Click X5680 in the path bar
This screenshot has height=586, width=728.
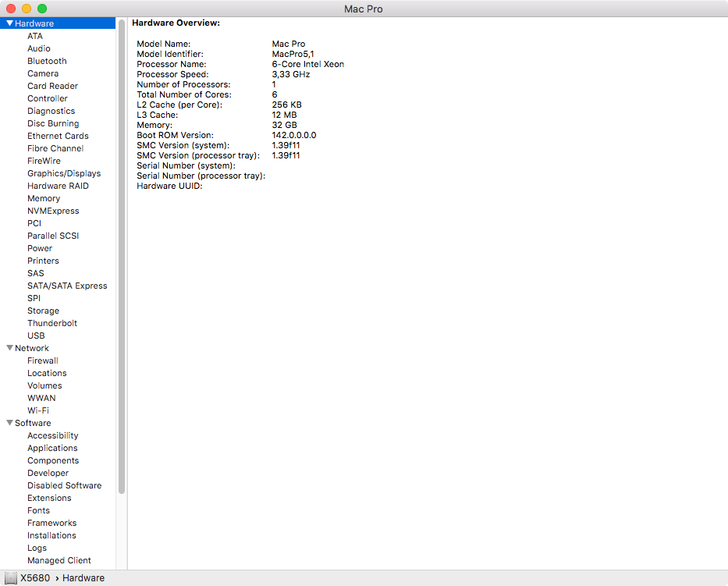click(x=35, y=578)
